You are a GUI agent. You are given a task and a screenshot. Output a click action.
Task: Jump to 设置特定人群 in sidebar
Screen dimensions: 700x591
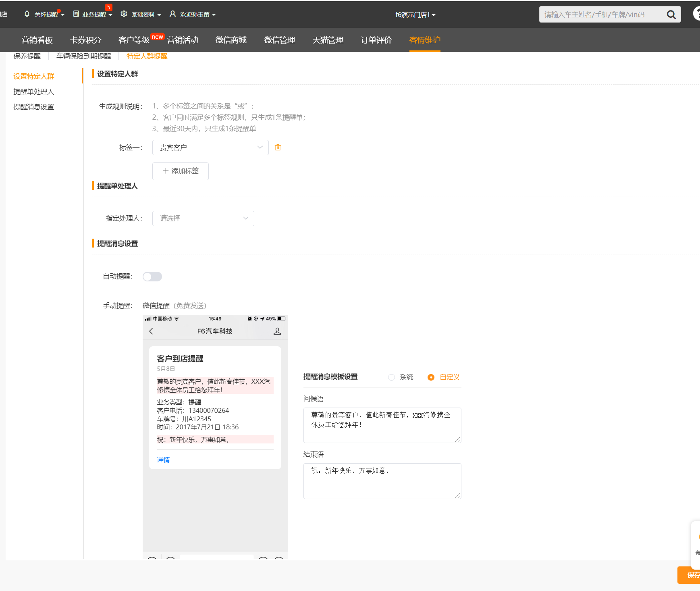pyautogui.click(x=34, y=76)
